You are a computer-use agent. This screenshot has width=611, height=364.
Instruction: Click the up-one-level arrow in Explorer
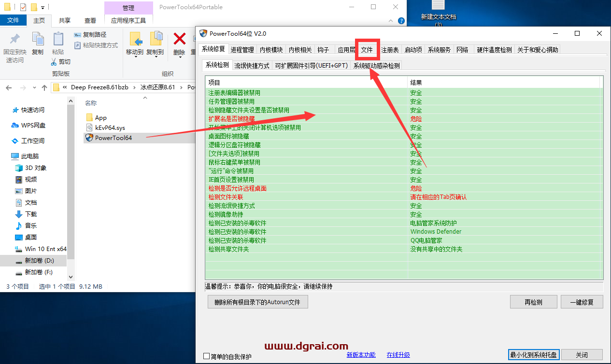[x=44, y=87]
